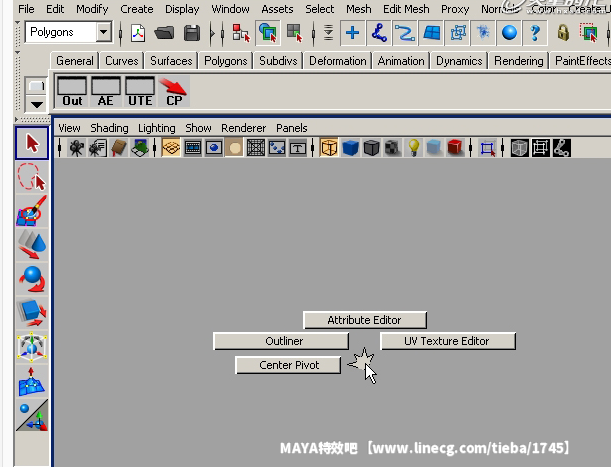
Task: Open the viewport Shading menu
Action: pyautogui.click(x=109, y=128)
